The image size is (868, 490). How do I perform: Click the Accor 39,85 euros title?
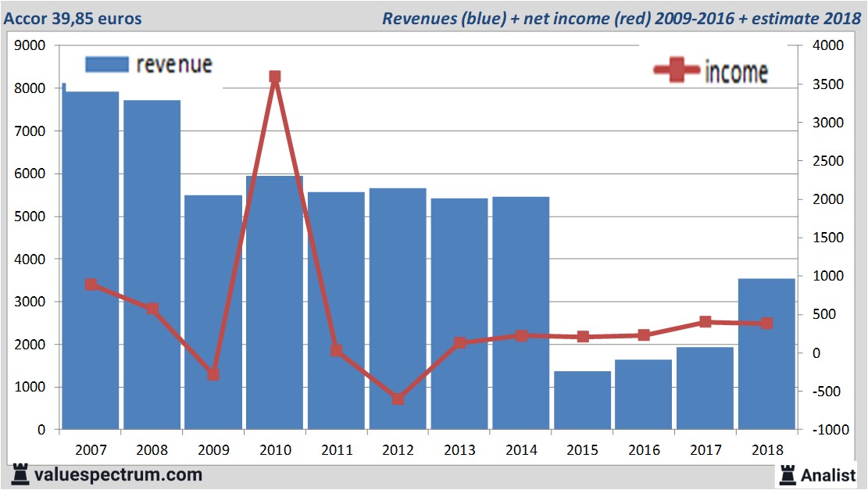tap(73, 18)
